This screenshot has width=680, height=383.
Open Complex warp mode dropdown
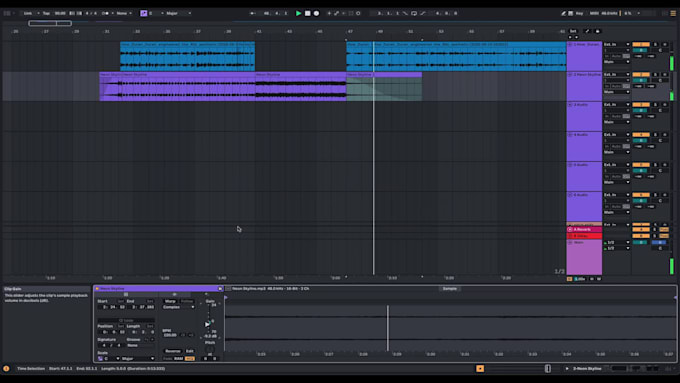(x=179, y=307)
